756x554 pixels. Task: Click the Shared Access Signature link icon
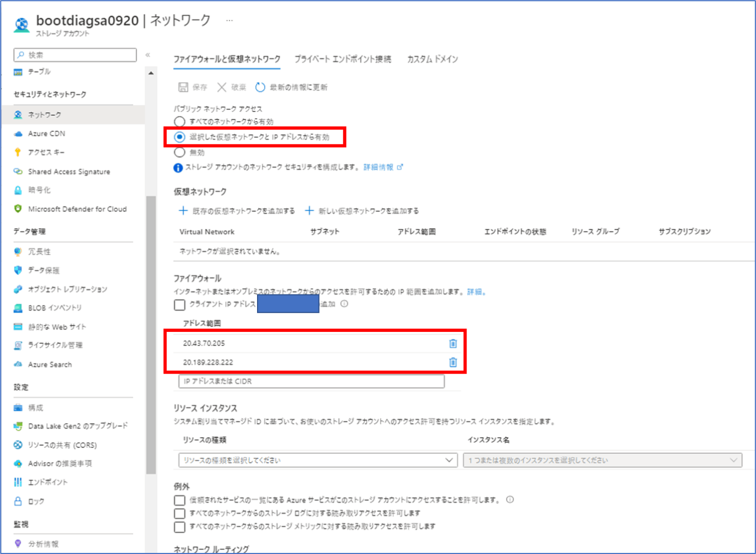click(18, 171)
